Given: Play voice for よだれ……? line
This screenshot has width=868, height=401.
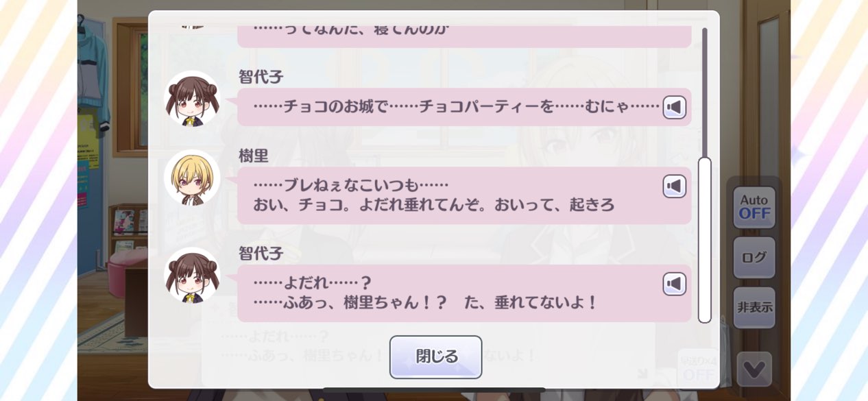Looking at the screenshot, I should pos(675,284).
